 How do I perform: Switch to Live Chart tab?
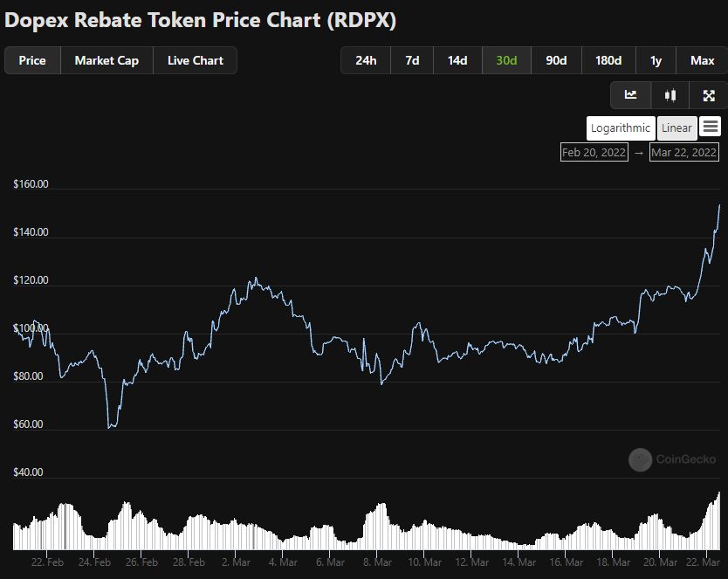[196, 60]
